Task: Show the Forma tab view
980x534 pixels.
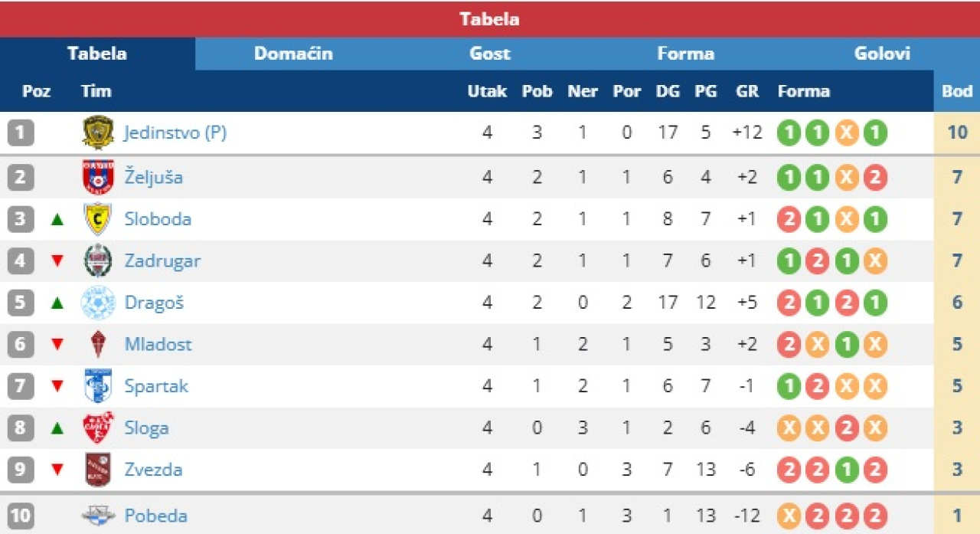Action: pos(685,54)
